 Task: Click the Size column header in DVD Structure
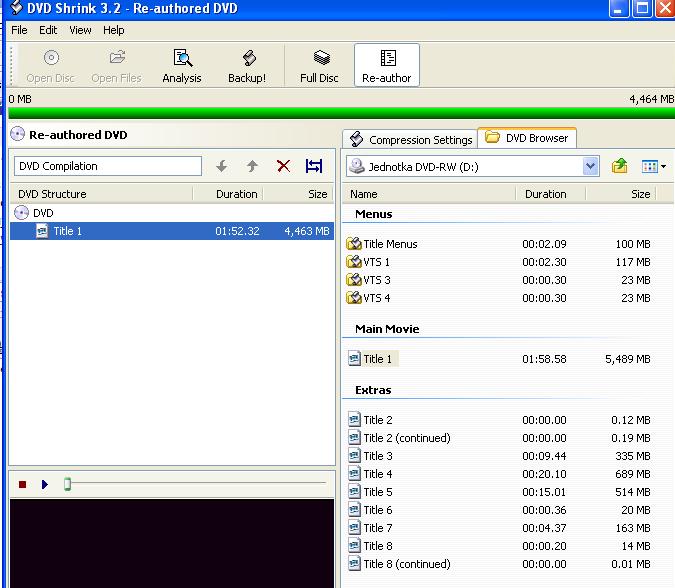click(317, 194)
